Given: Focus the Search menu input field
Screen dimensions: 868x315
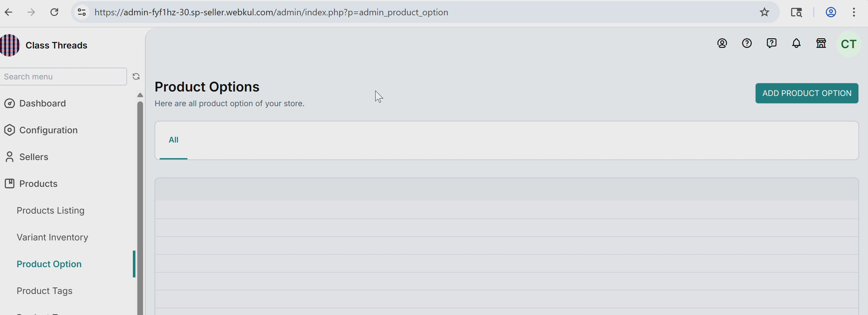Looking at the screenshot, I should (63, 77).
